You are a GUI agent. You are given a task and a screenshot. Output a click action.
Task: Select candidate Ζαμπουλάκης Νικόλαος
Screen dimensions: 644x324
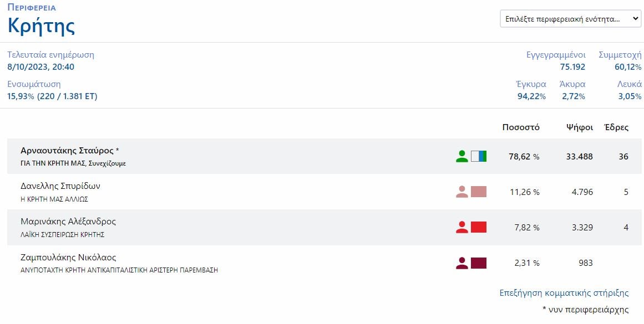[x=68, y=258]
